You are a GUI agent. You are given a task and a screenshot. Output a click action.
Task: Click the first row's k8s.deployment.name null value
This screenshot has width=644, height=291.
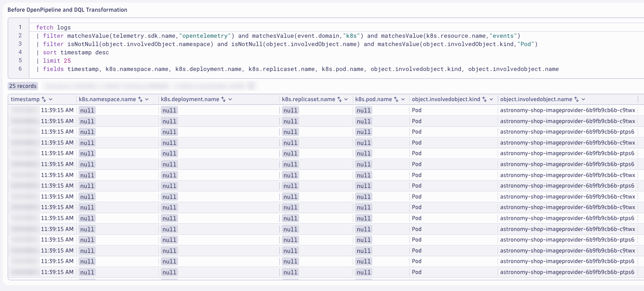click(x=169, y=111)
